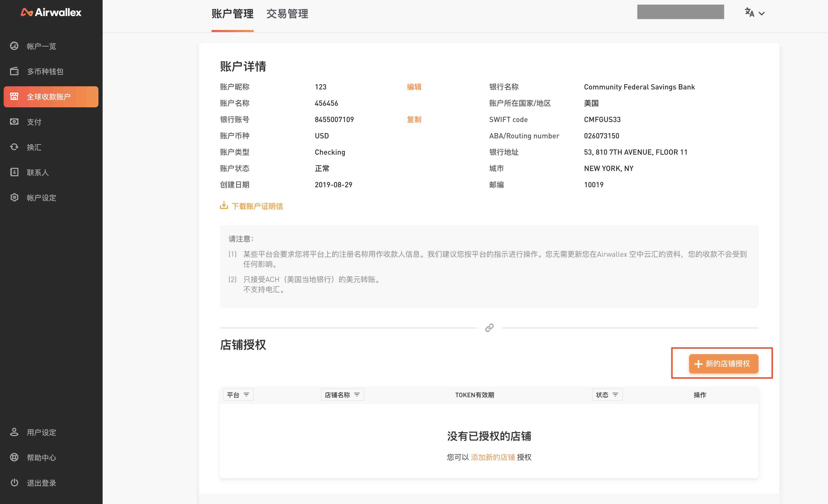Click the 没有已授权的店铺 empty-state heading
This screenshot has width=828, height=504.
click(x=489, y=436)
